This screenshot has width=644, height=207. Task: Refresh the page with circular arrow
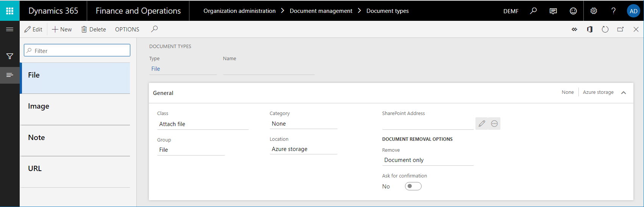tap(605, 29)
